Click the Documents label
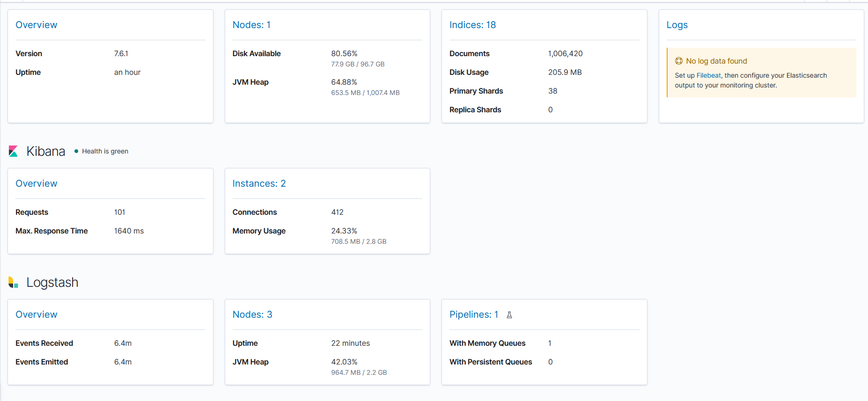 [470, 53]
